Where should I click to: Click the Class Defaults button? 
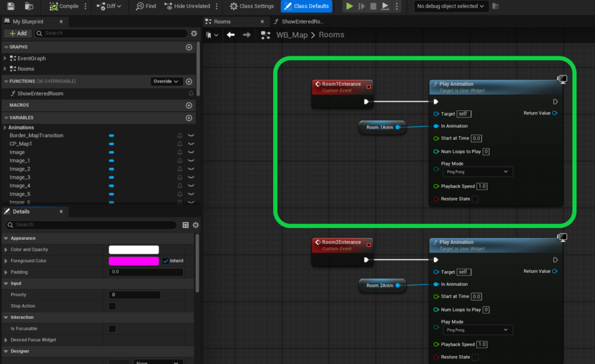click(x=306, y=6)
